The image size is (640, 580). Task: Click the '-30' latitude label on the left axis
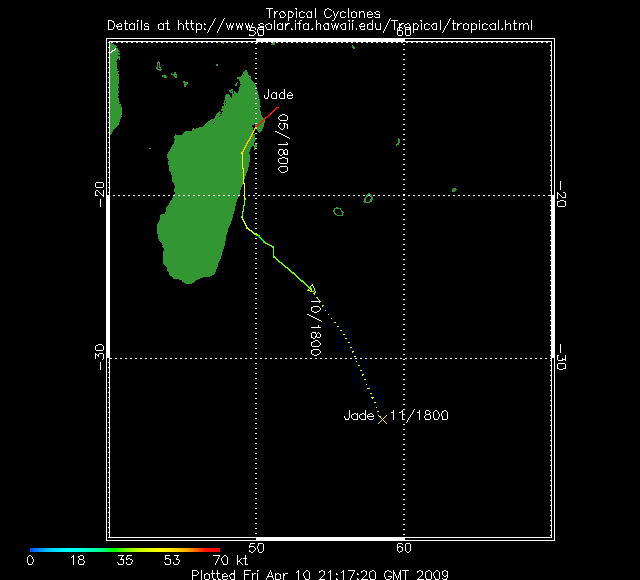coord(100,357)
